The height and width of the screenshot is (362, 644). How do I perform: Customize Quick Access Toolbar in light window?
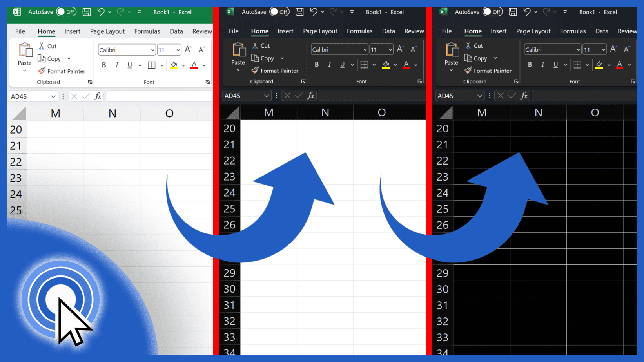pos(139,12)
